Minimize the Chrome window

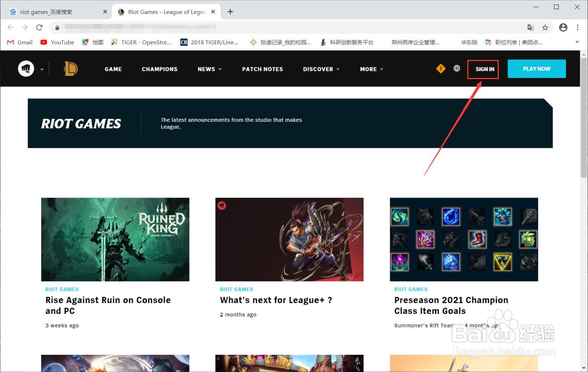point(536,7)
